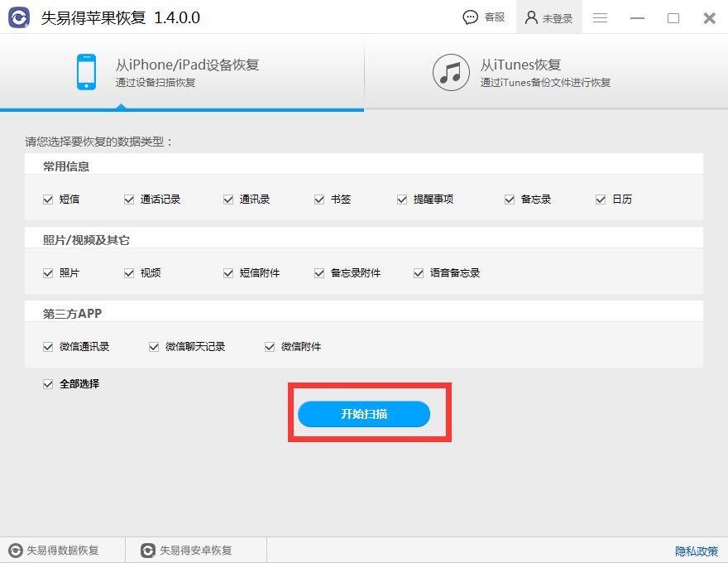Uncheck the 微信通讯录 checkbox
728x563 pixels.
click(48, 347)
